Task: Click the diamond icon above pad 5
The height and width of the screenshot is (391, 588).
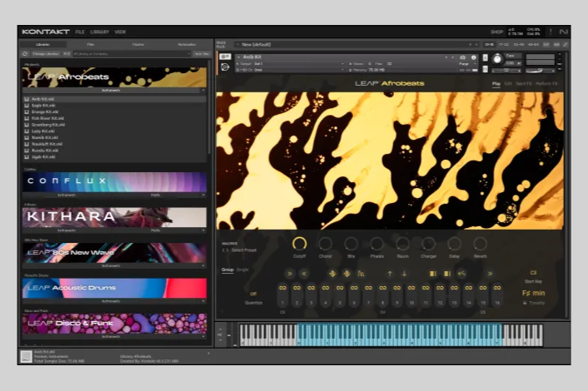Action: 346,274
